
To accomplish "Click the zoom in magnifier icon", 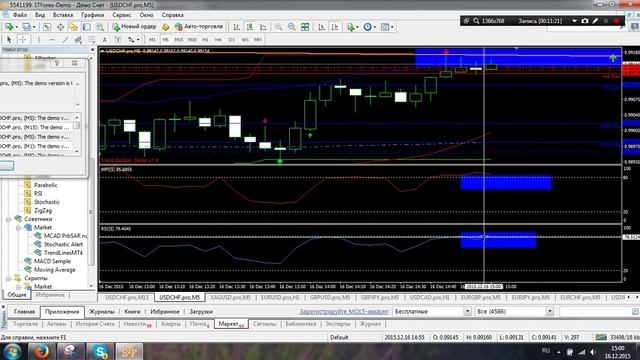I will click(278, 27).
